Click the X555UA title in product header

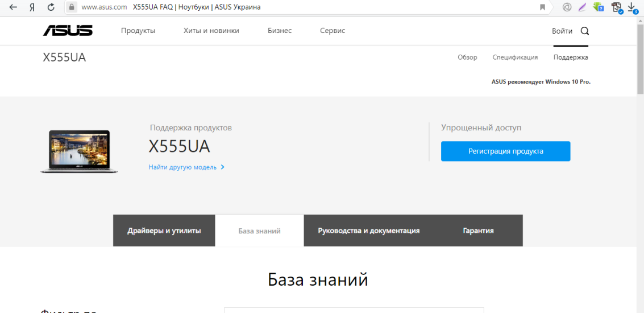(x=64, y=57)
